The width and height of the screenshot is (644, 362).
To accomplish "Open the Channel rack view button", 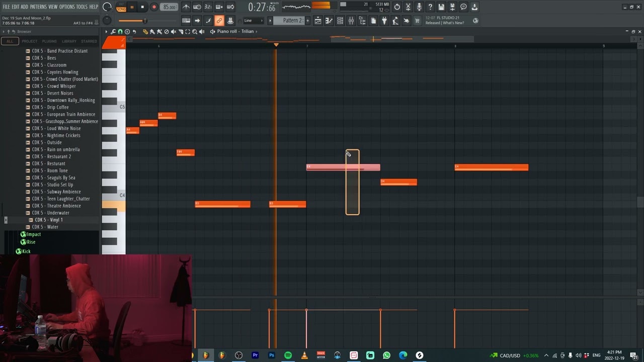I will [x=340, y=21].
